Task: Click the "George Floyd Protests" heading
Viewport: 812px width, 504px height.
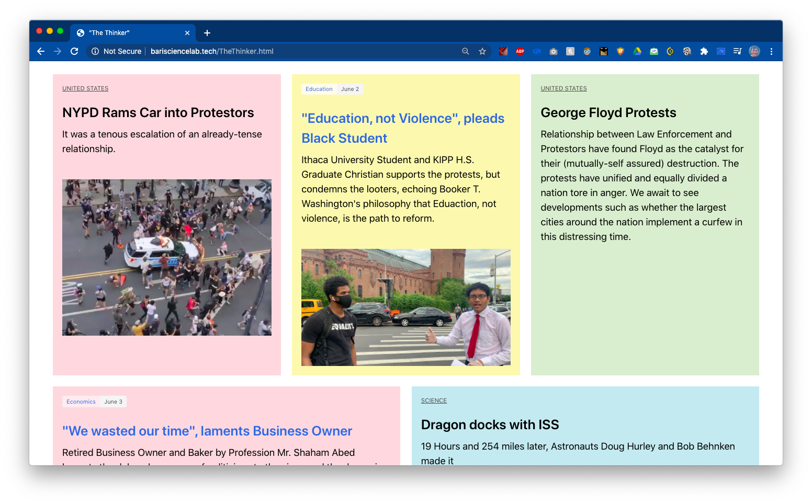Action: pos(608,112)
